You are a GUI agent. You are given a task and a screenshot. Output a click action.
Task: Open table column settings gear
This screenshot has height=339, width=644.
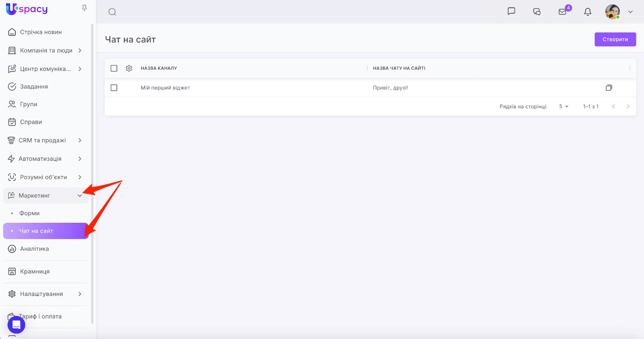coord(129,68)
